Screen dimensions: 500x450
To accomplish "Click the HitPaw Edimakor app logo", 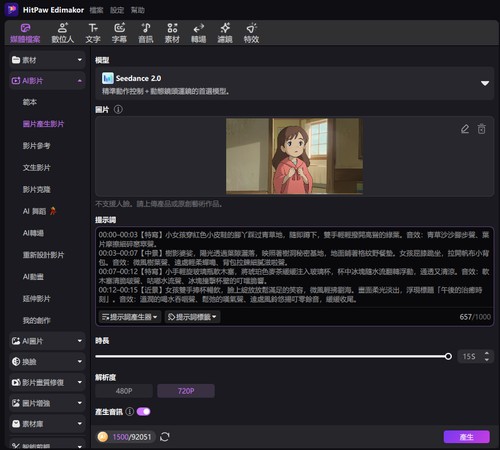I will coord(12,10).
